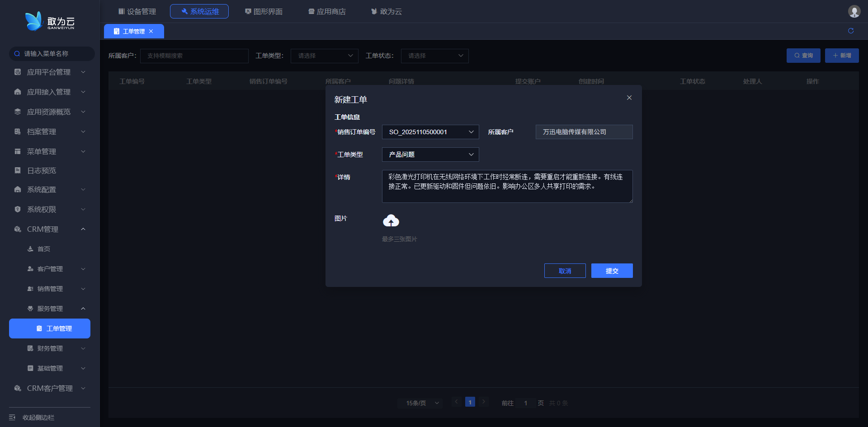Click the CRM客户管理 sidebar icon
Image resolution: width=868 pixels, height=427 pixels.
[x=18, y=388]
